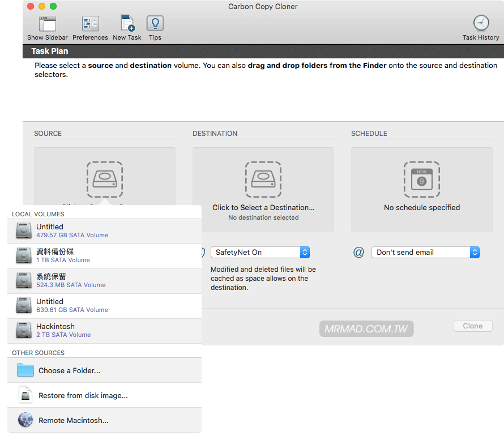The height and width of the screenshot is (440, 504).
Task: Select Untitled 639.61 GB SATA Volume
Action: [104, 306]
